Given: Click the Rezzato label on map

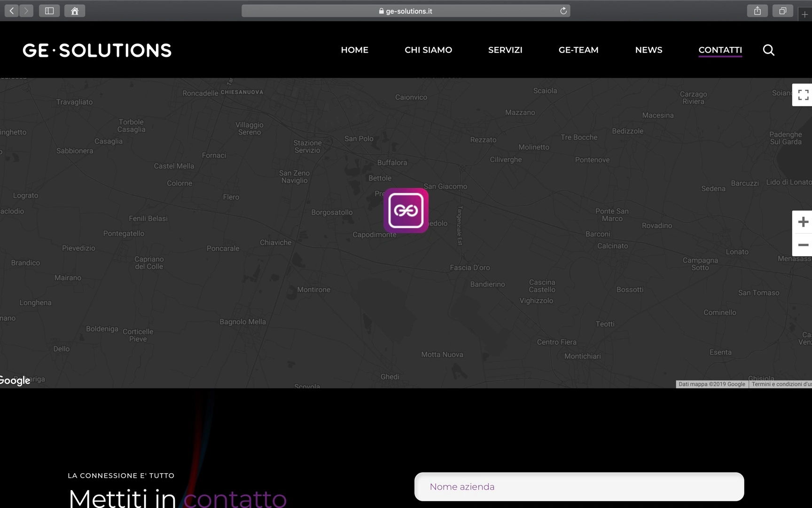Looking at the screenshot, I should tap(484, 140).
